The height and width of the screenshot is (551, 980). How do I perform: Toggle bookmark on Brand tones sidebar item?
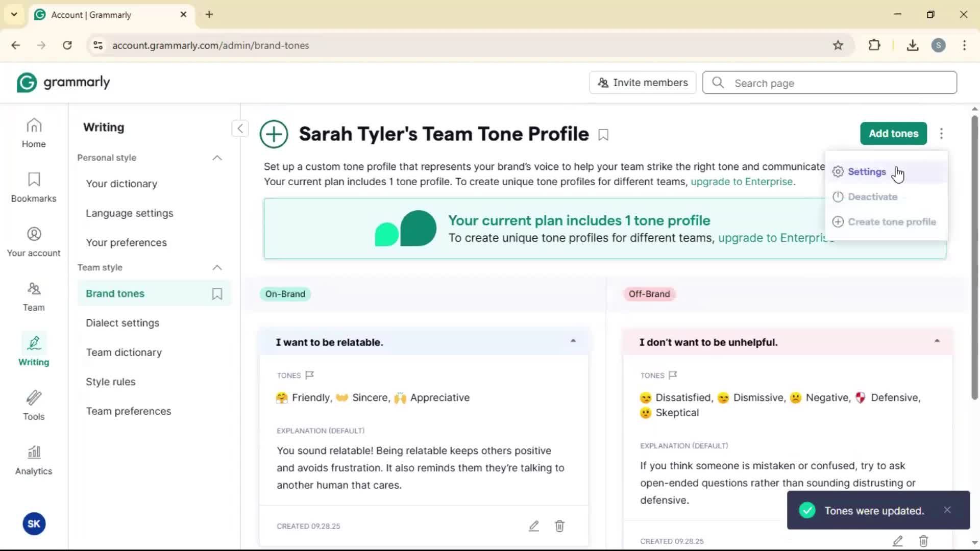pyautogui.click(x=217, y=294)
